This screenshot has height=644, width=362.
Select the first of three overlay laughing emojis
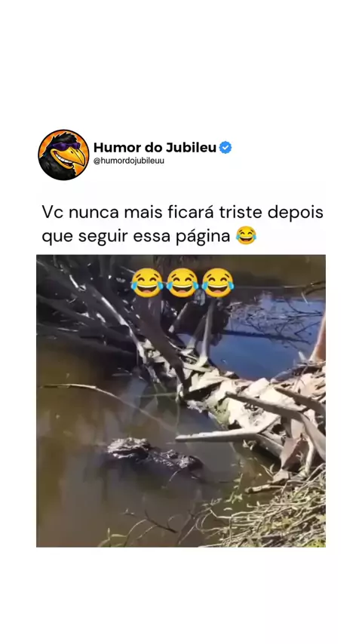click(147, 283)
